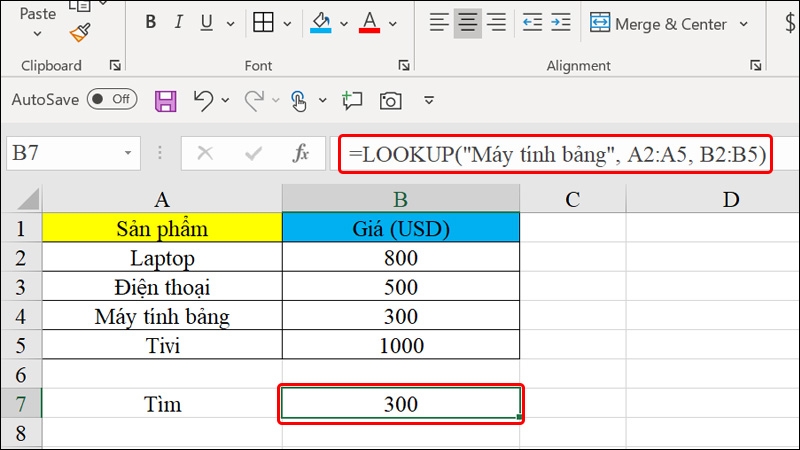The width and height of the screenshot is (800, 450).
Task: Expand the Name Box dropdown
Action: click(x=128, y=153)
